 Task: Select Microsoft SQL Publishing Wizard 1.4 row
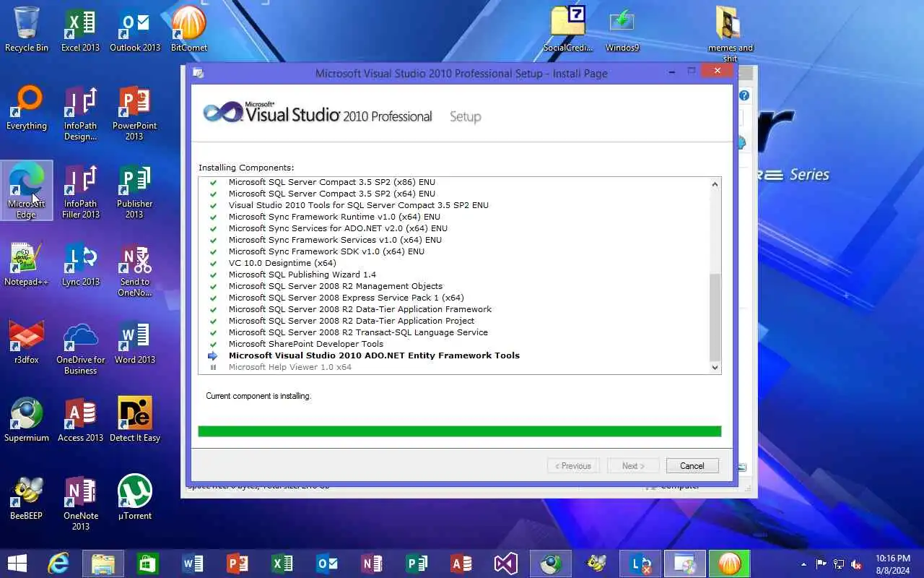[x=302, y=275]
